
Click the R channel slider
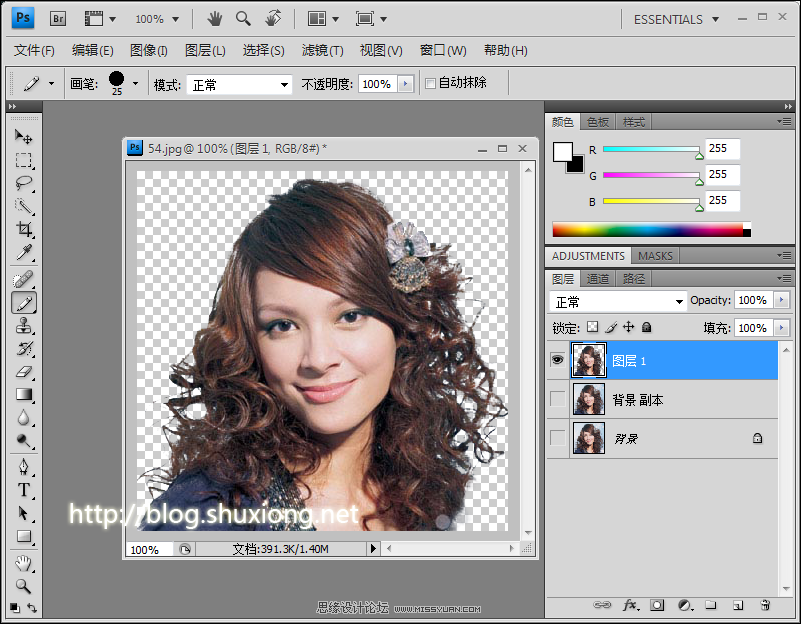pos(651,149)
